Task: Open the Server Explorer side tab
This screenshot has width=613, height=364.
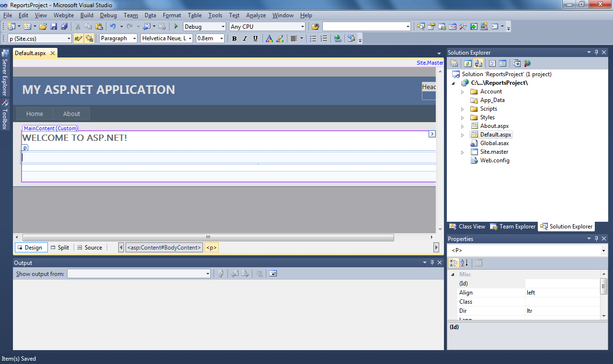Action: (x=4, y=73)
